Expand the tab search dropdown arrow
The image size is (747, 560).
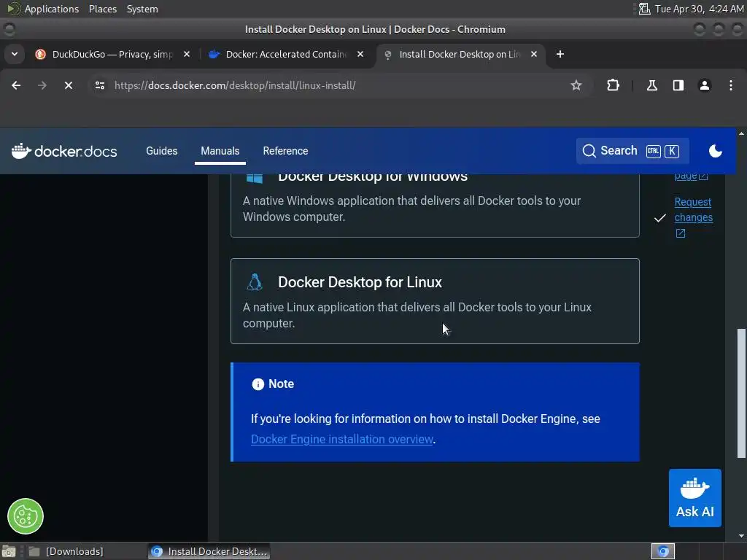coord(15,54)
